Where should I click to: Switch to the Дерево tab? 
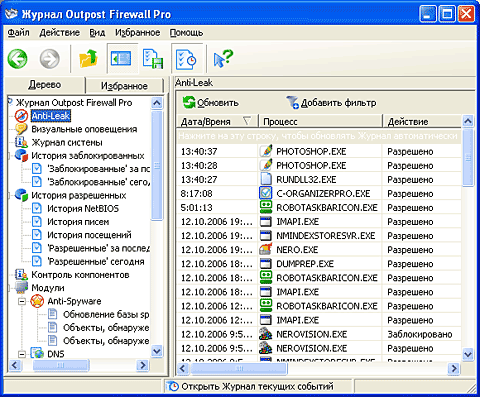click(x=45, y=85)
